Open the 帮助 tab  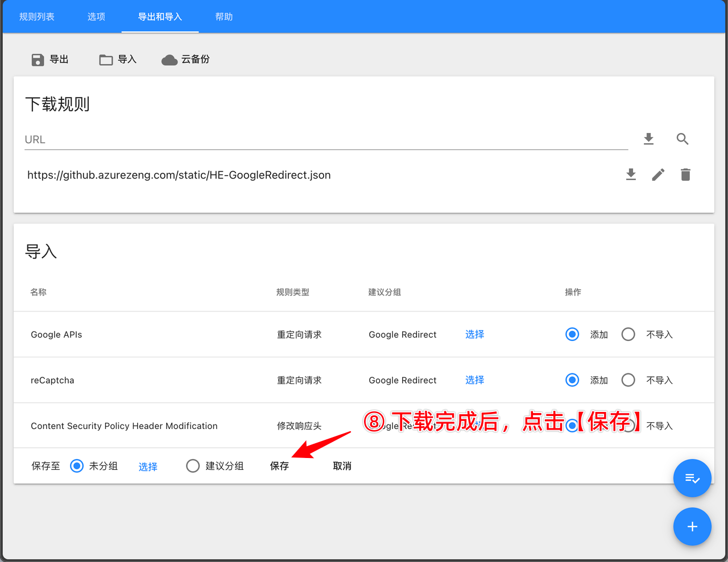(x=224, y=16)
